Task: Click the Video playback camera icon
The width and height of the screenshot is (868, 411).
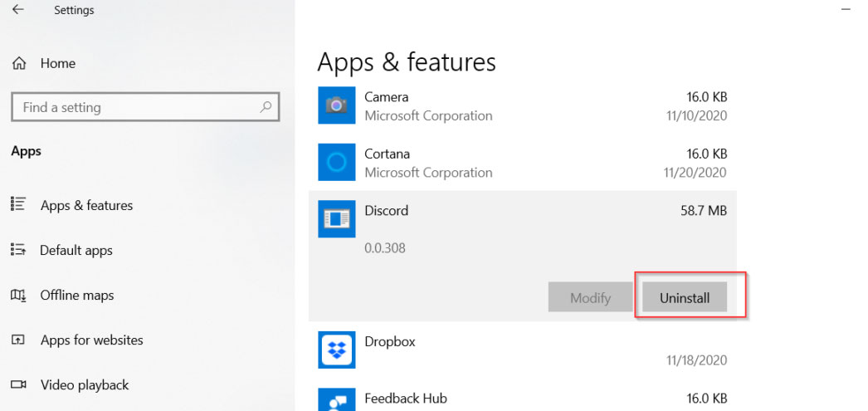Action: click(x=18, y=384)
